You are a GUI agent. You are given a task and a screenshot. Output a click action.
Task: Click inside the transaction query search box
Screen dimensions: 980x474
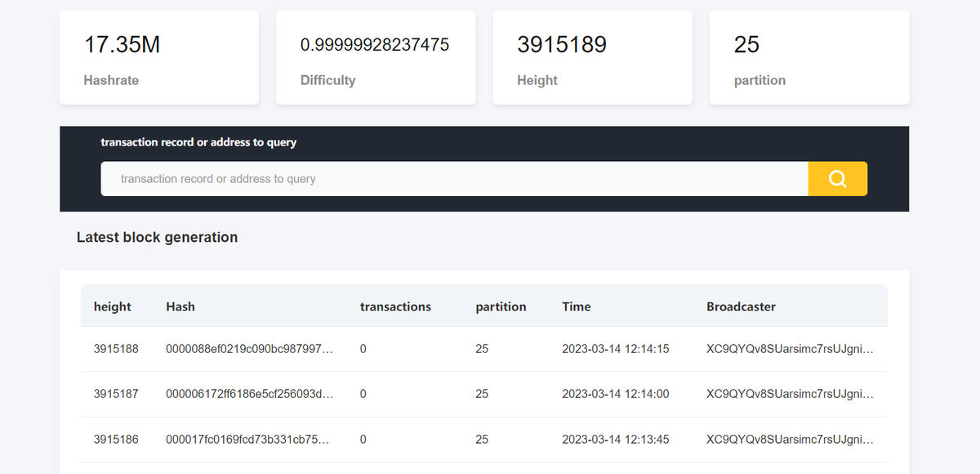(454, 178)
